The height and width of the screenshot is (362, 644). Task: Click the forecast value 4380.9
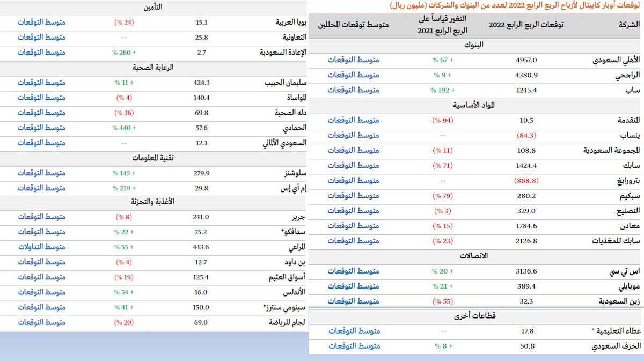pyautogui.click(x=526, y=75)
